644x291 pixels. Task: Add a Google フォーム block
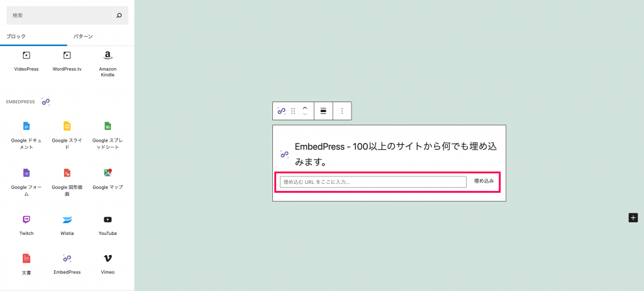(26, 183)
